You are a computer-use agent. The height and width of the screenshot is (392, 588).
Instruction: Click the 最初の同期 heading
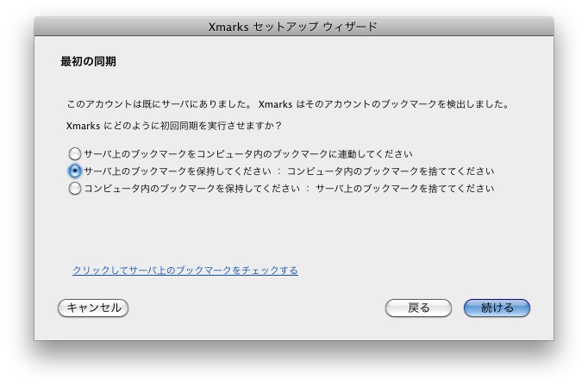point(88,61)
